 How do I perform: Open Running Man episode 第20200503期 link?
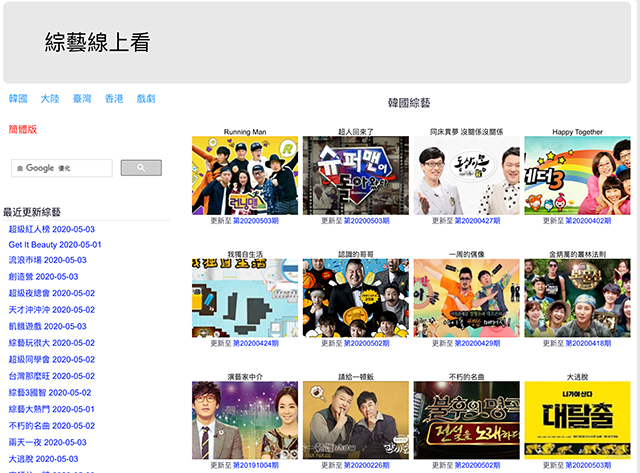(256, 221)
